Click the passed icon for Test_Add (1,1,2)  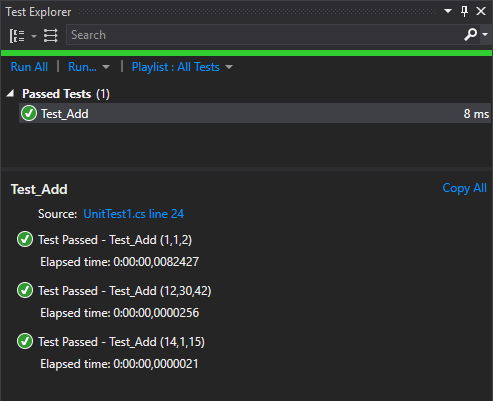(25, 239)
